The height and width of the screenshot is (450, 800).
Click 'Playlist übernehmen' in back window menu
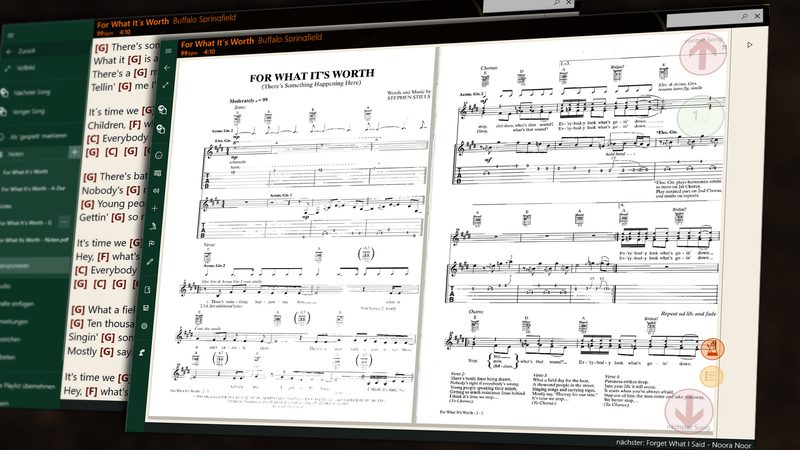pos(29,386)
